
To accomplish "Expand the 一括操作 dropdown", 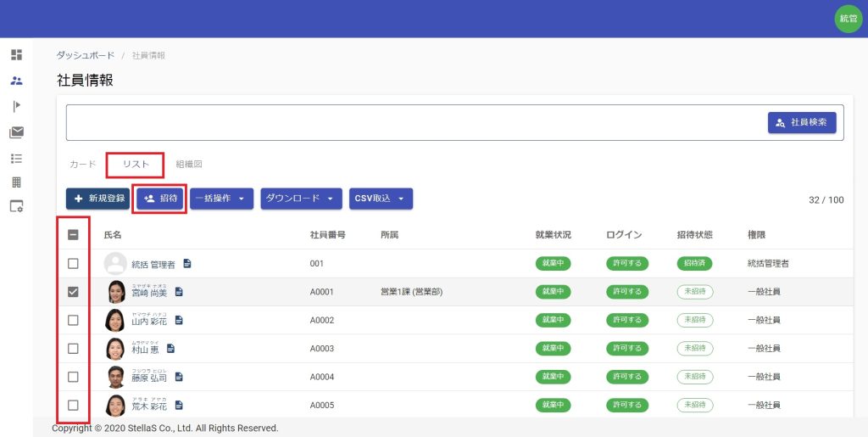I will click(x=221, y=199).
